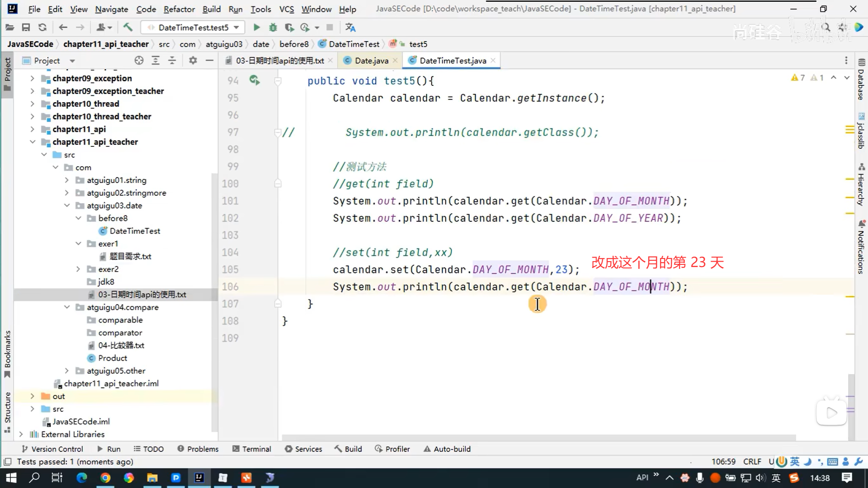Expand the chapter11_api folder

tap(32, 129)
